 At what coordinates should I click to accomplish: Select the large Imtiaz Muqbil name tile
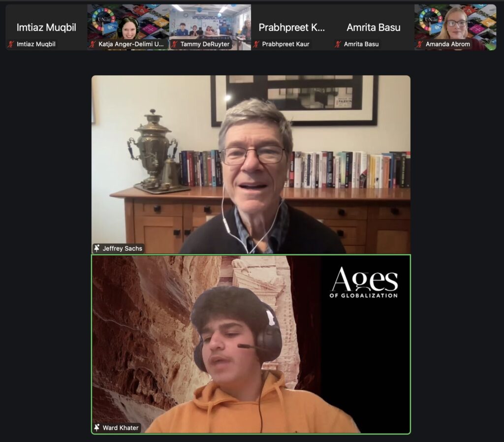[x=46, y=27]
